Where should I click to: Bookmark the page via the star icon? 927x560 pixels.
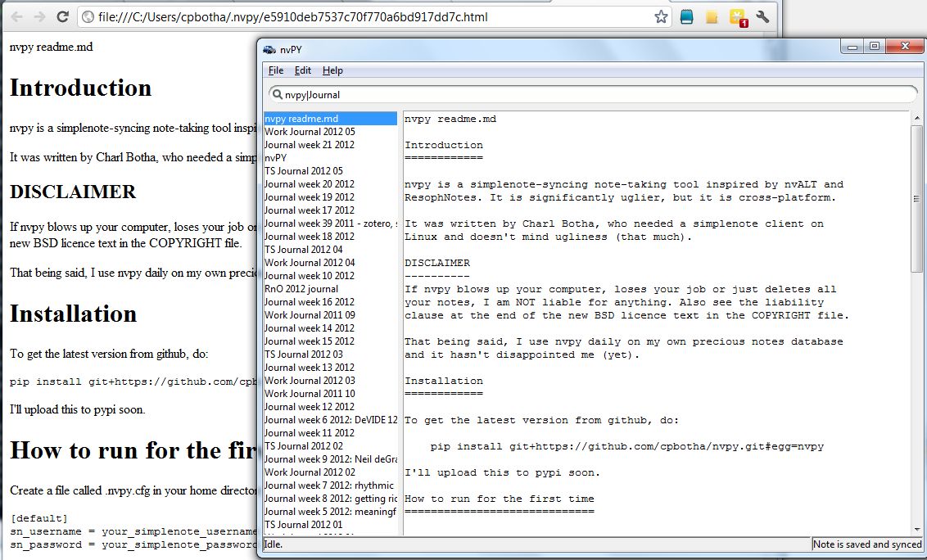click(x=661, y=16)
